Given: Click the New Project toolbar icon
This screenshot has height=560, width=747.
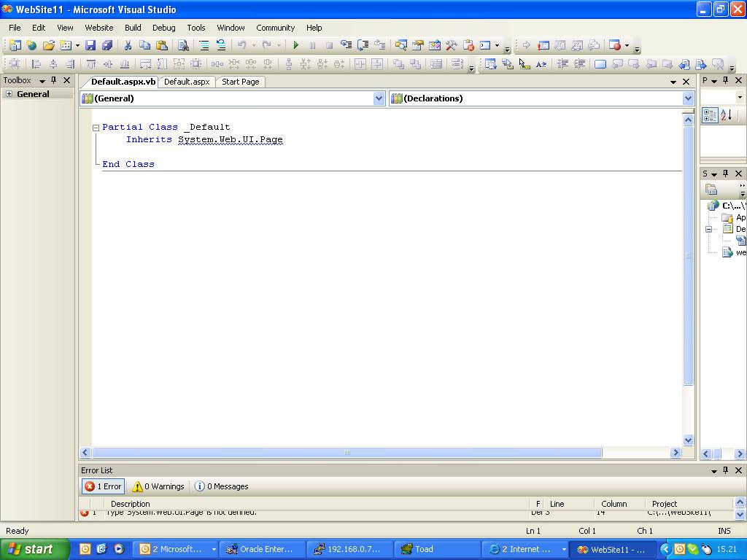Looking at the screenshot, I should pyautogui.click(x=15, y=45).
